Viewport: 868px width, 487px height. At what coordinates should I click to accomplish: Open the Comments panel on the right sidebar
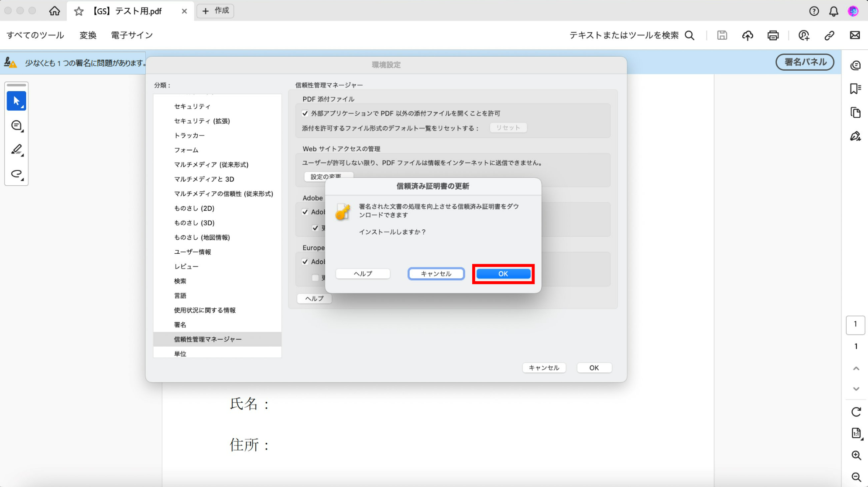tap(855, 65)
